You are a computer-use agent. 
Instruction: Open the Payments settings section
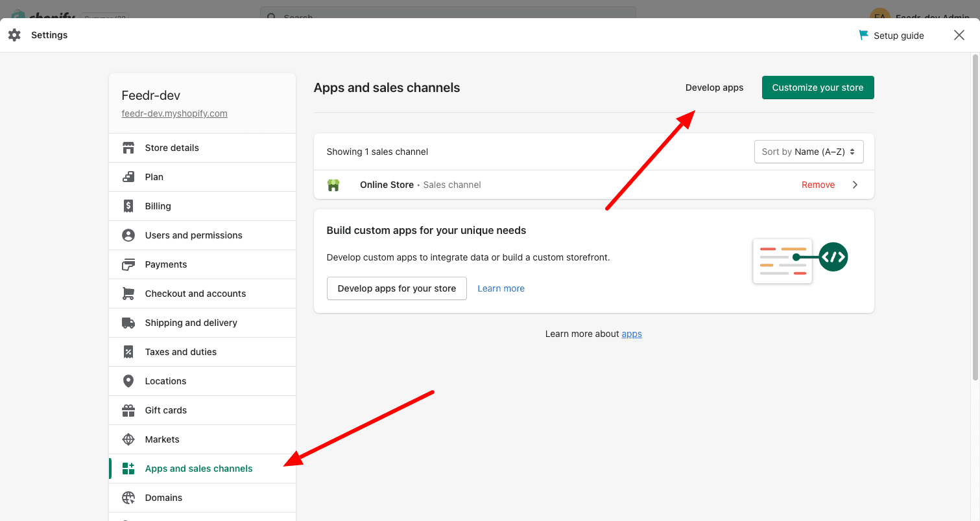point(166,264)
